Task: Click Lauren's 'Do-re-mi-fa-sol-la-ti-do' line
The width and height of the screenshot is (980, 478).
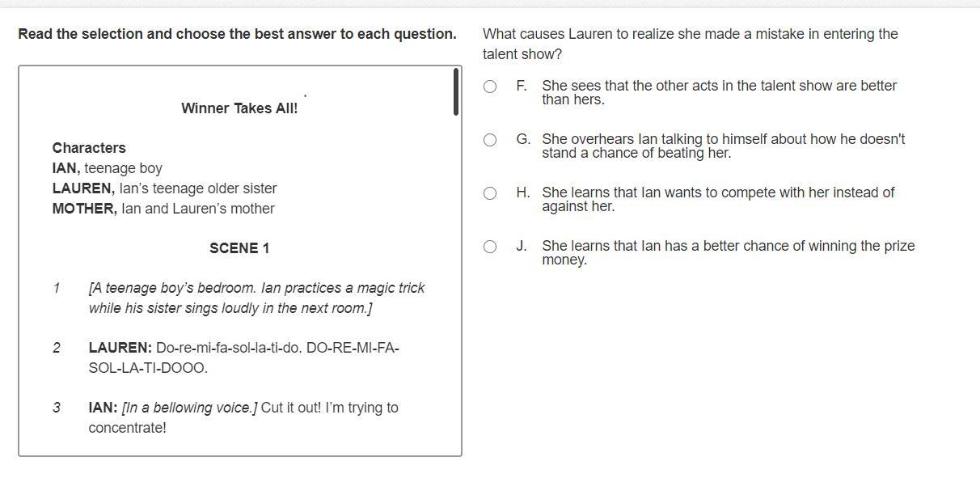Action: click(244, 357)
